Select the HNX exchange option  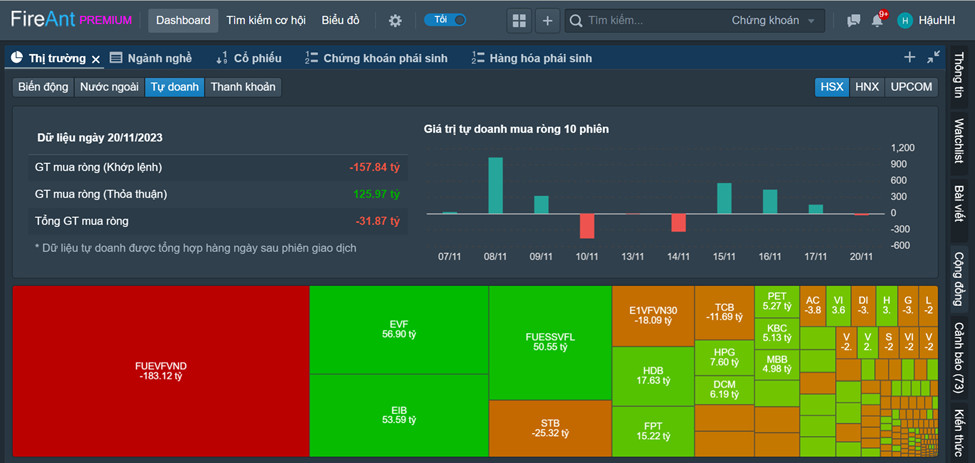point(867,87)
